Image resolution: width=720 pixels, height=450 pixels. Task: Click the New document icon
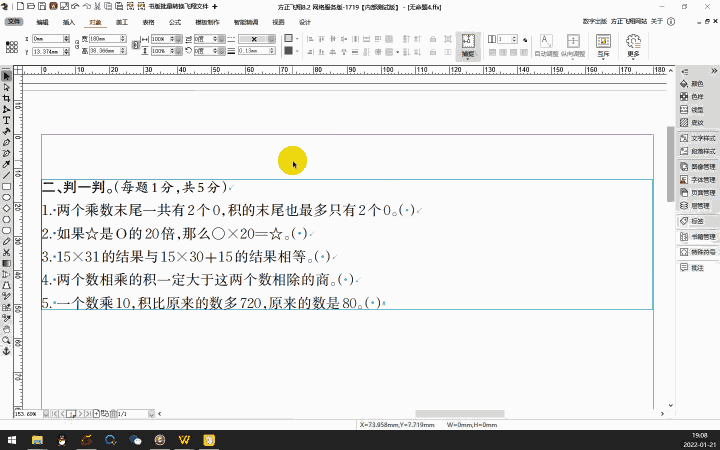[20, 6]
